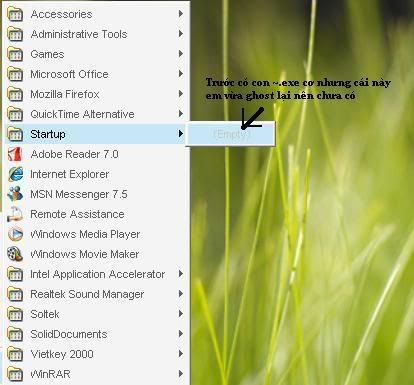Expand the Realtek Sound Manager submenu arrow
The width and height of the screenshot is (414, 385).
(x=181, y=294)
